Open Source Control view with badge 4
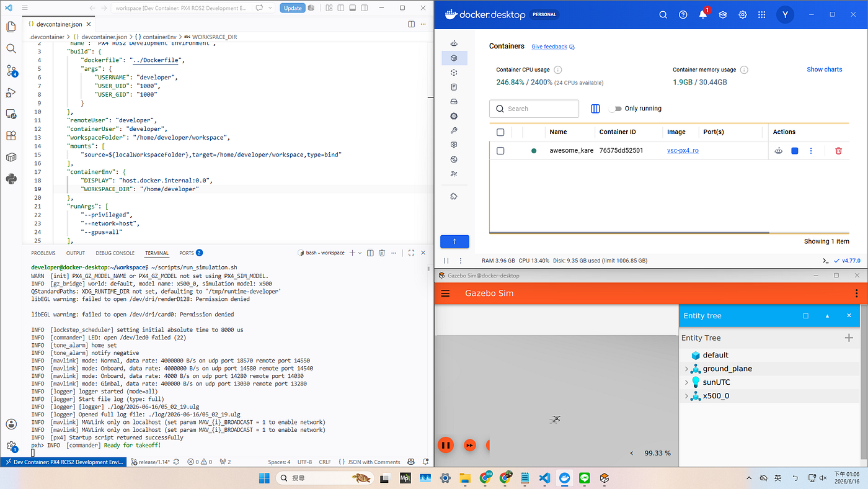 pyautogui.click(x=11, y=70)
